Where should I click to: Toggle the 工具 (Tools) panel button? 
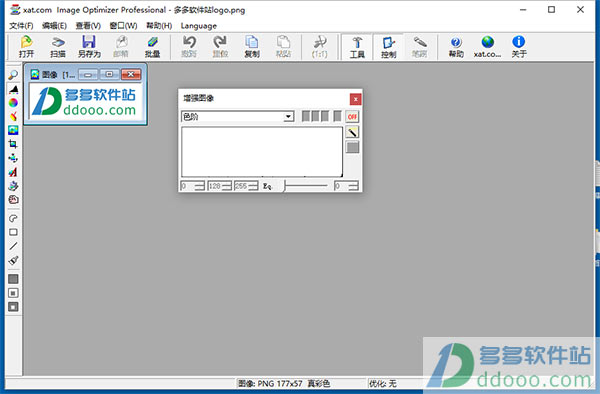pyautogui.click(x=357, y=47)
